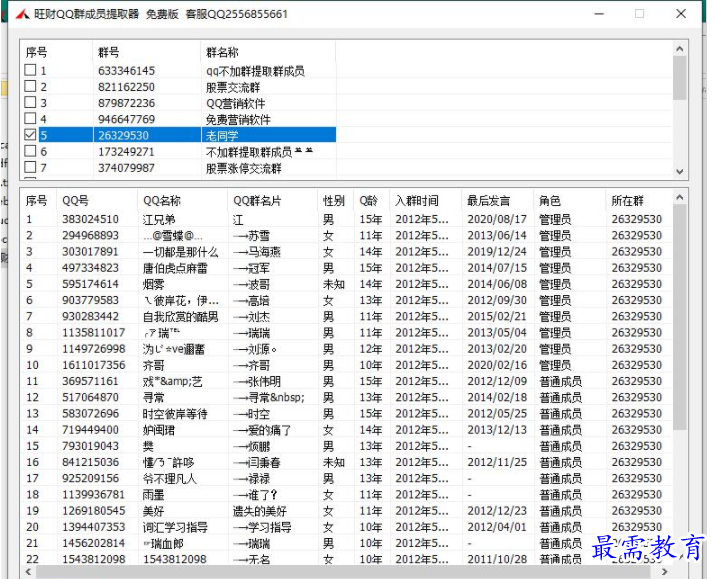Click the member table scroll-up arrow

pyautogui.click(x=680, y=197)
